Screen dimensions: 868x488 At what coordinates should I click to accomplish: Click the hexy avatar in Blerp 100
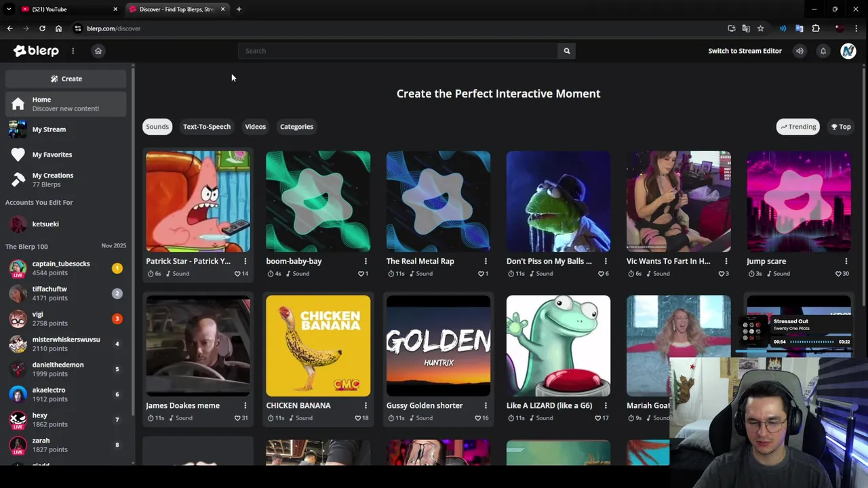click(18, 420)
